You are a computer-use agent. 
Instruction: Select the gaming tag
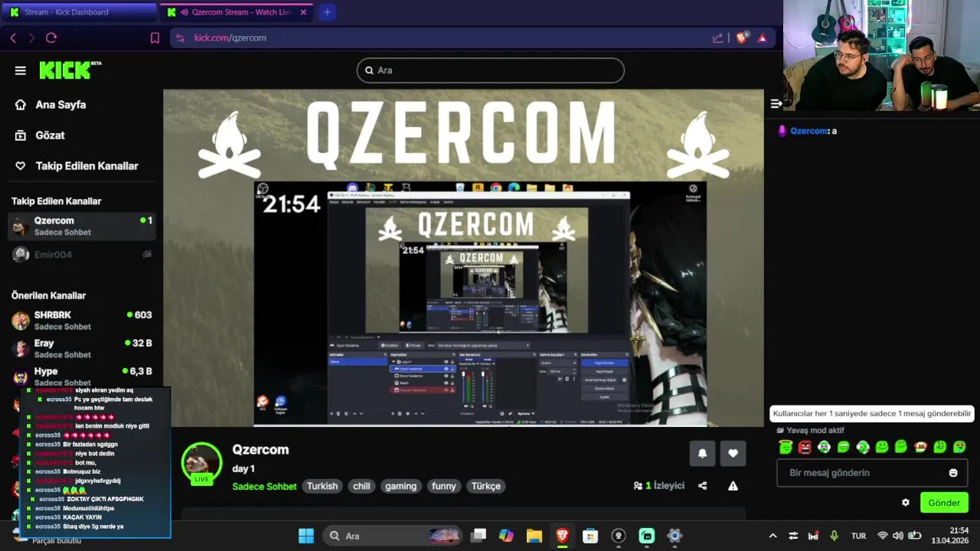[x=401, y=486]
